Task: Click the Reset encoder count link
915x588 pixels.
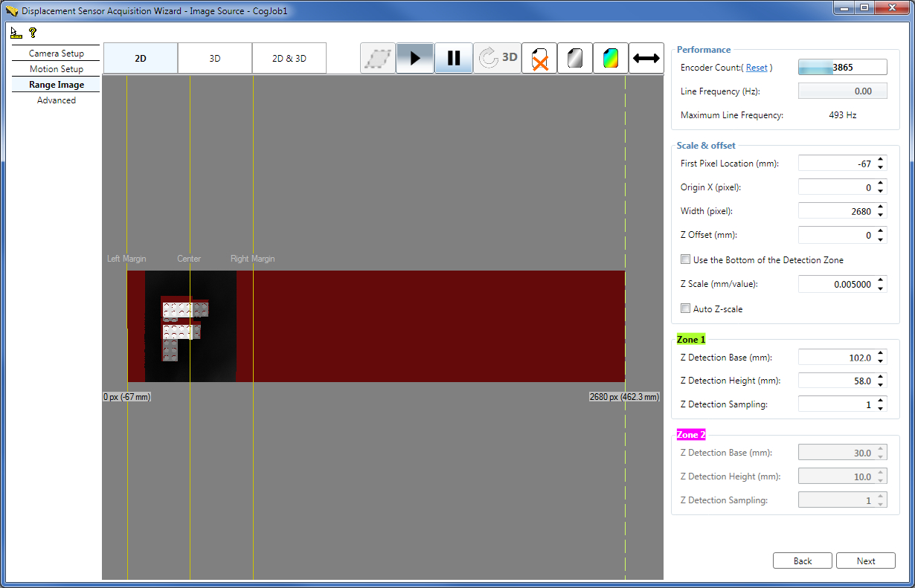Action: click(x=757, y=67)
